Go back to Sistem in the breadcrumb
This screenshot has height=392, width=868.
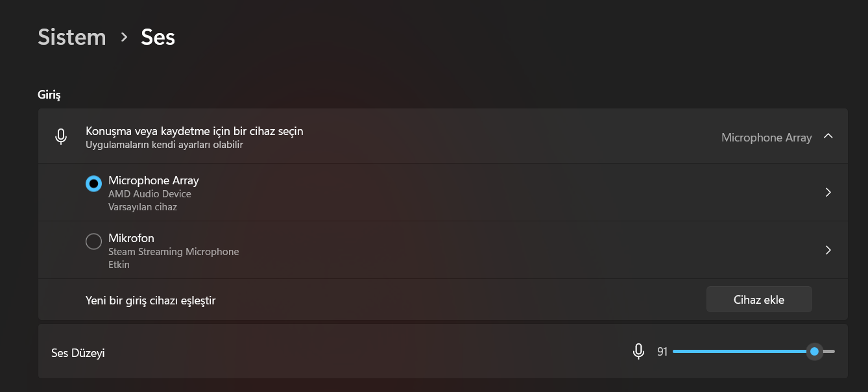[71, 37]
